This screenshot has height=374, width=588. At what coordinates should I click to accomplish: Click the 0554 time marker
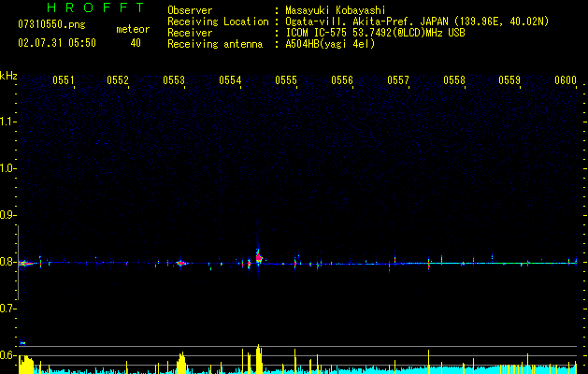click(x=230, y=80)
